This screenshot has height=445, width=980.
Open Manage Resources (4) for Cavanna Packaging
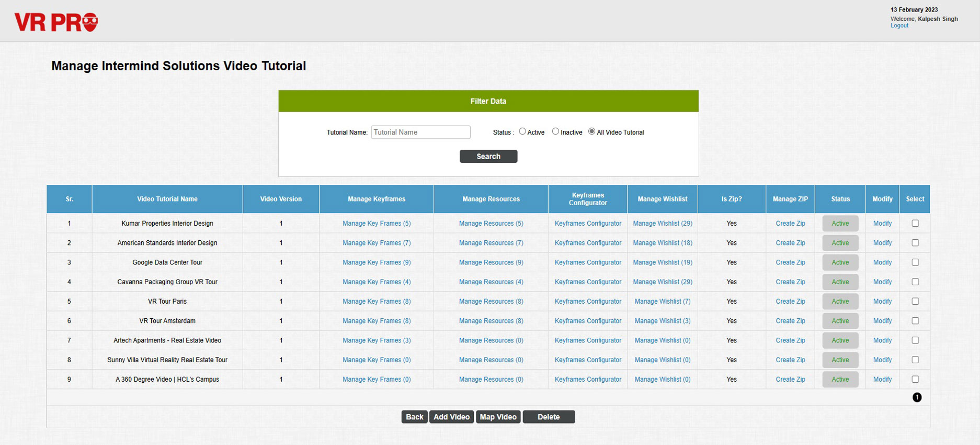[491, 282]
